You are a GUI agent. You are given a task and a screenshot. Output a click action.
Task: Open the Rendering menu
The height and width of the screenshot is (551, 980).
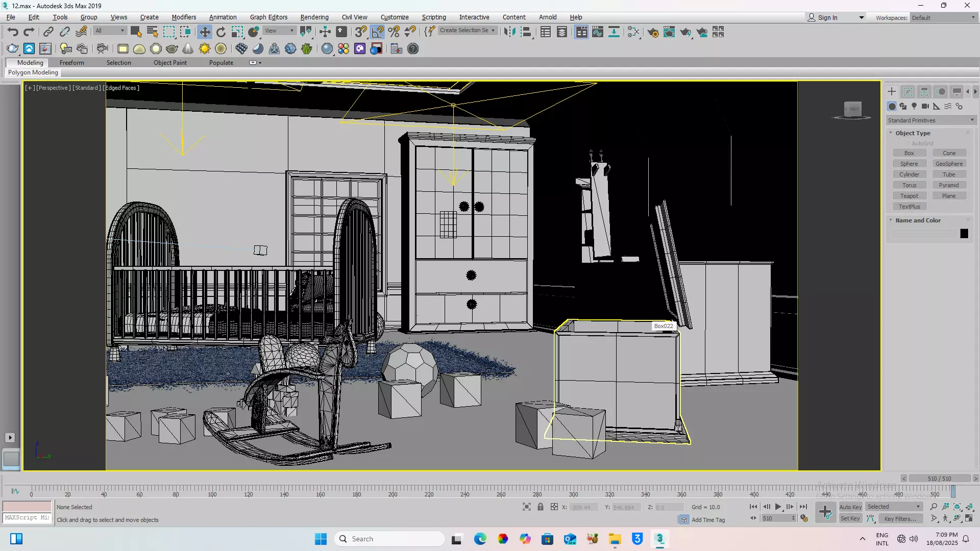tap(314, 17)
